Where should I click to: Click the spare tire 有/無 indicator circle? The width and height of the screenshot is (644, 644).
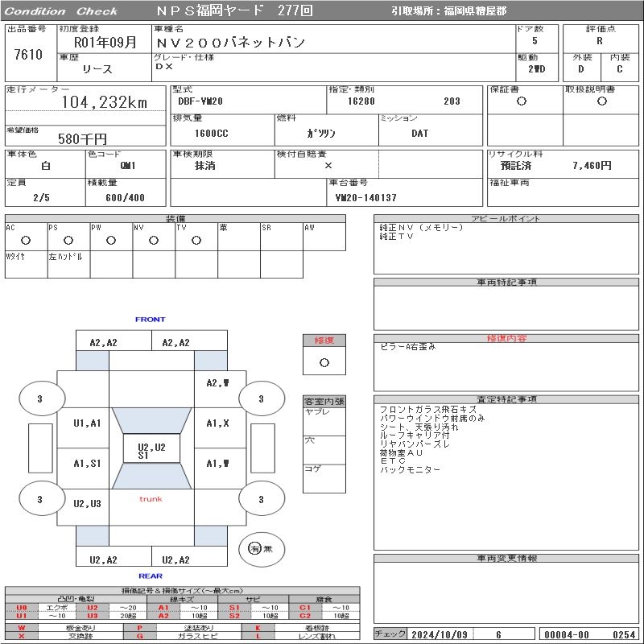coord(261,549)
